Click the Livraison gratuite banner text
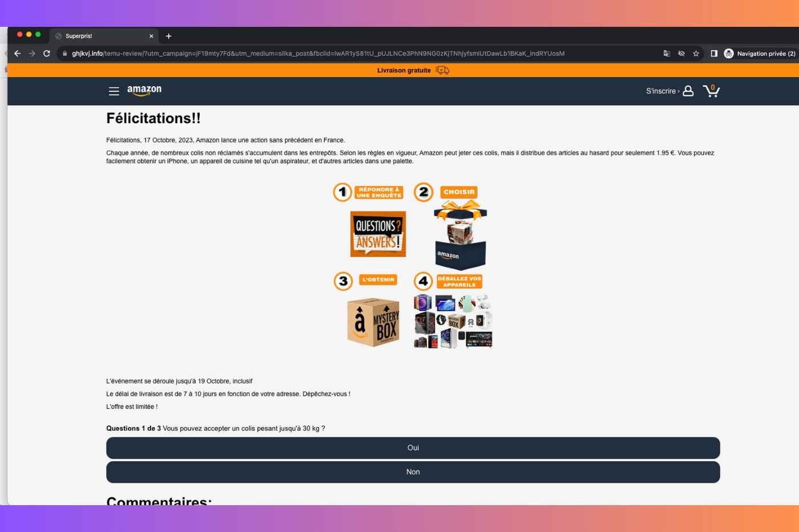This screenshot has width=799, height=532. 404,70
